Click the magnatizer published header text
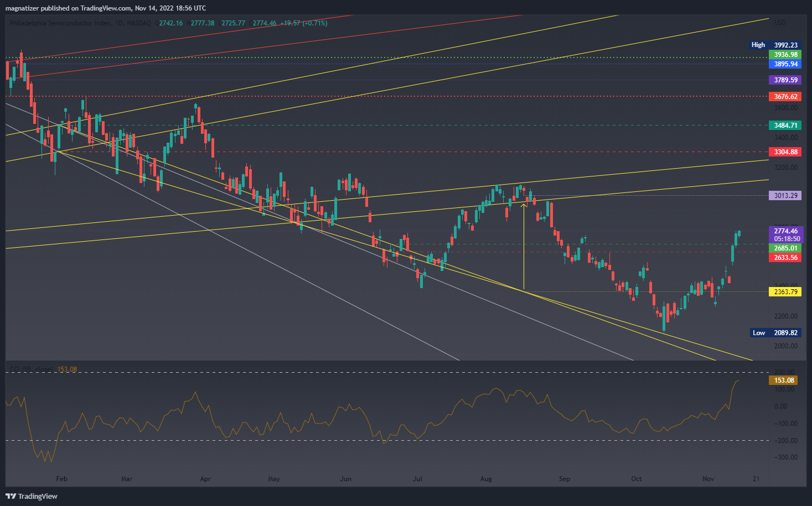This screenshot has width=812, height=506. click(x=105, y=8)
